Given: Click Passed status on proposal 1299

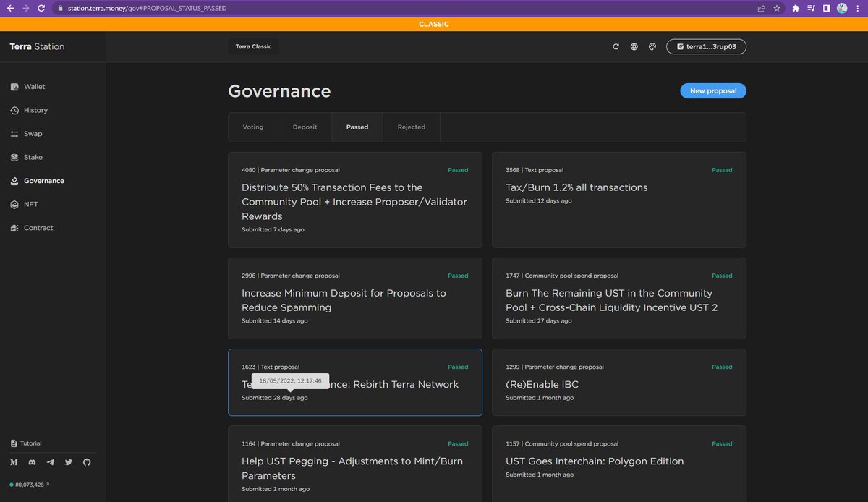Looking at the screenshot, I should point(722,367).
